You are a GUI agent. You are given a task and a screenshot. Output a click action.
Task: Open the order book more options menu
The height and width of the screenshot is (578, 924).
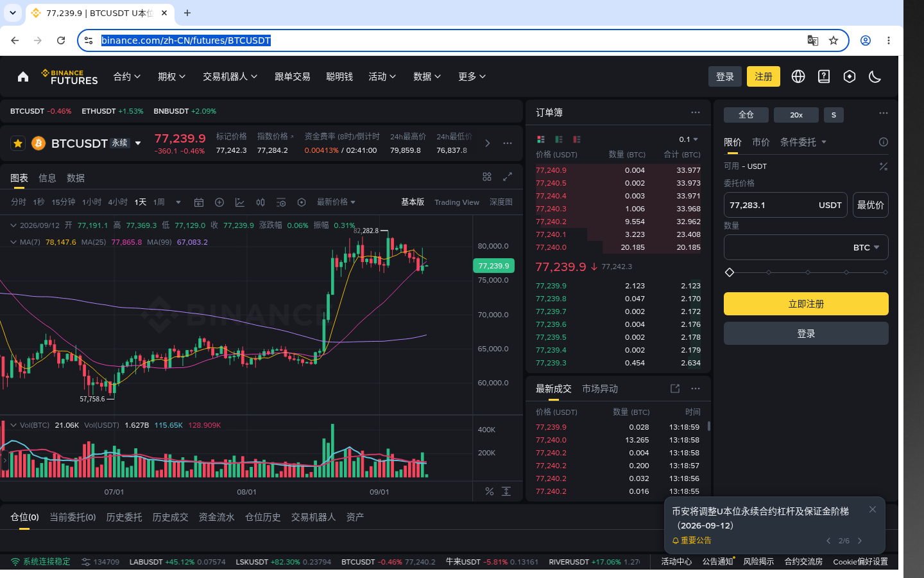pyautogui.click(x=696, y=112)
